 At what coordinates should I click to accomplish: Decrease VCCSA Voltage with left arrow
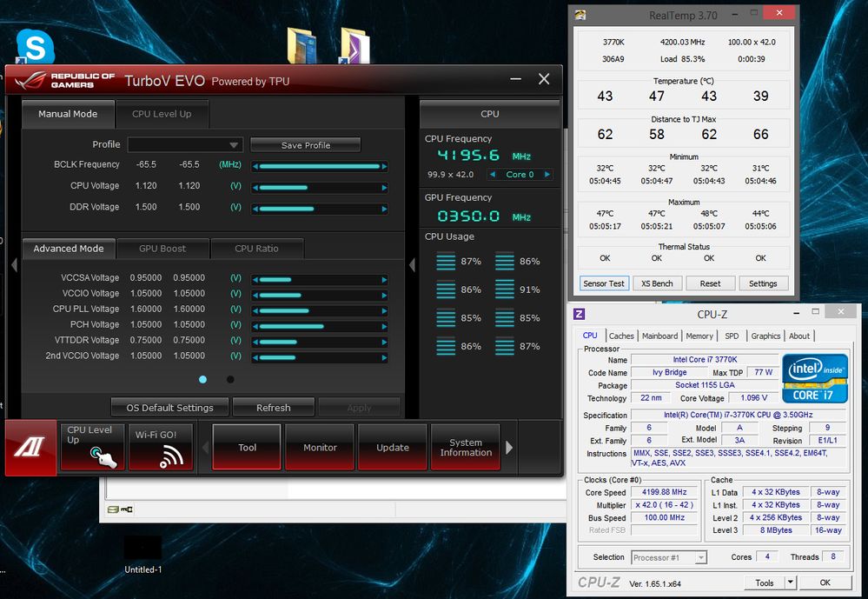[x=255, y=280]
